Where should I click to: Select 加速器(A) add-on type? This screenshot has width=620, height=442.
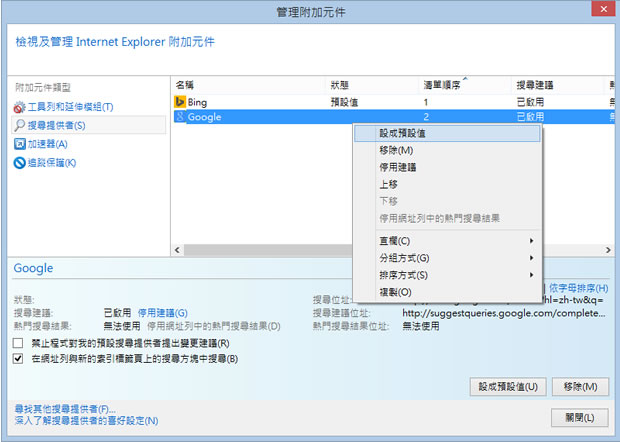pos(47,144)
